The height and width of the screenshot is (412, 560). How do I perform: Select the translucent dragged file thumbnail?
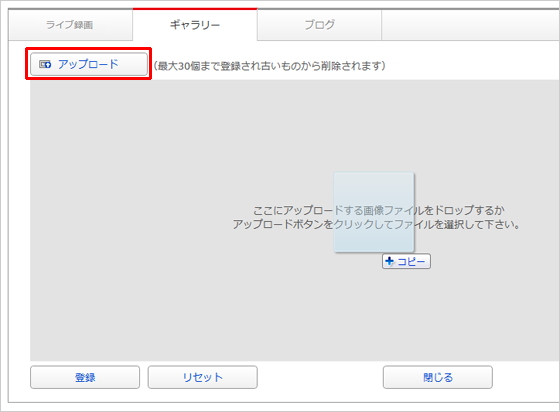[x=374, y=212]
